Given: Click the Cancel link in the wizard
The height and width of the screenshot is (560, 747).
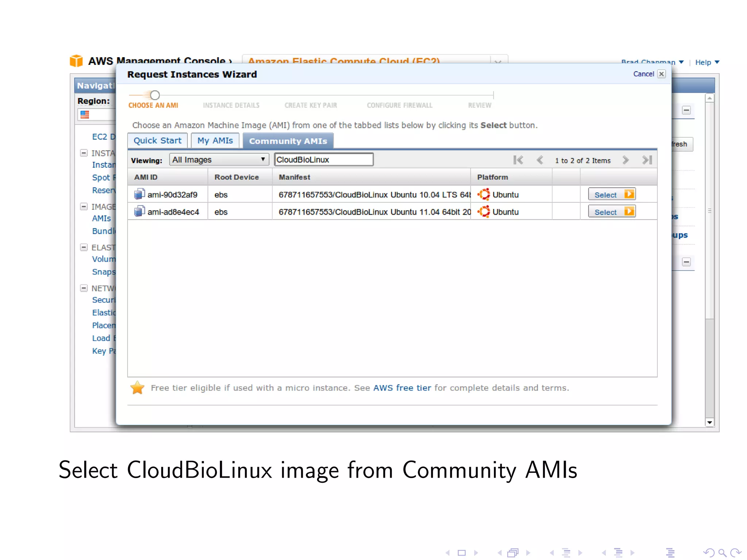Looking at the screenshot, I should (x=644, y=74).
